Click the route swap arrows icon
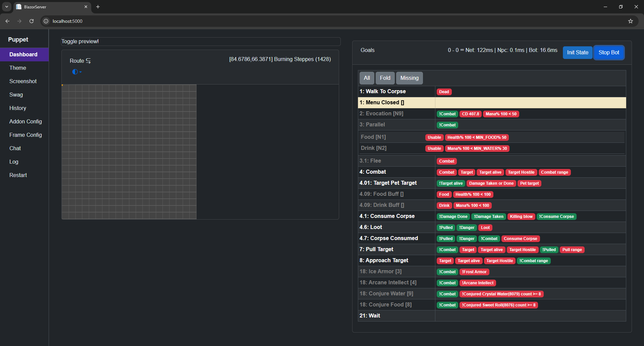Image resolution: width=644 pixels, height=346 pixels. (88, 61)
